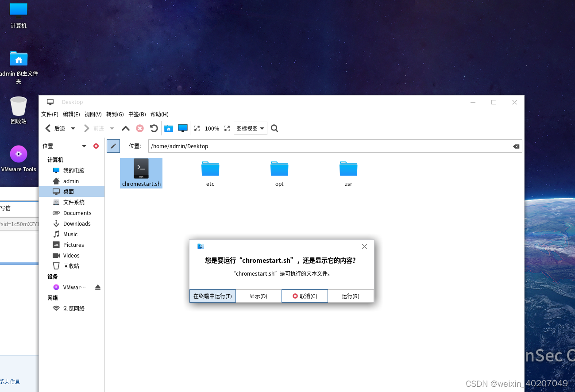This screenshot has width=575, height=392.
Task: Open the 编辑(E) menu
Action: pyautogui.click(x=71, y=114)
